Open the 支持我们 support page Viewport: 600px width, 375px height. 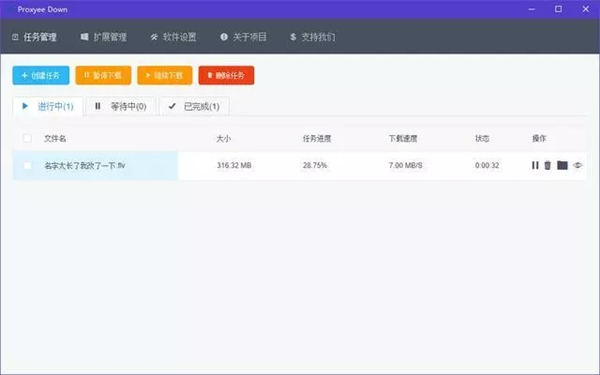(x=313, y=37)
